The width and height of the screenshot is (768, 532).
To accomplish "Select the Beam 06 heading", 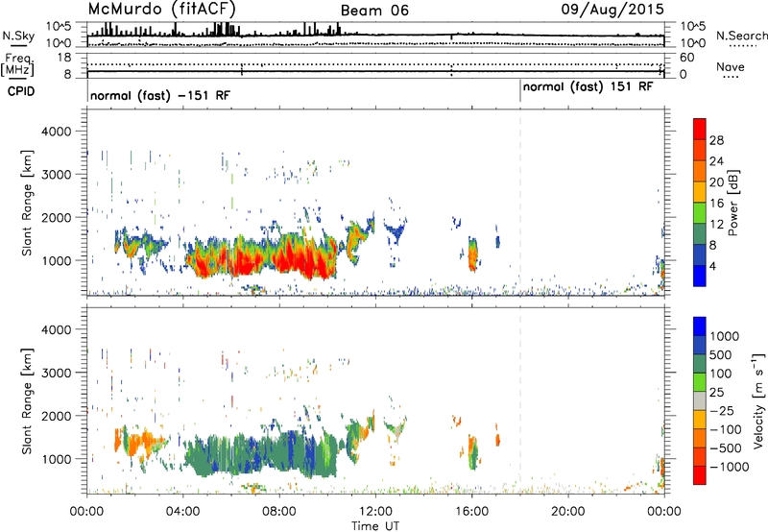I will pos(374,11).
